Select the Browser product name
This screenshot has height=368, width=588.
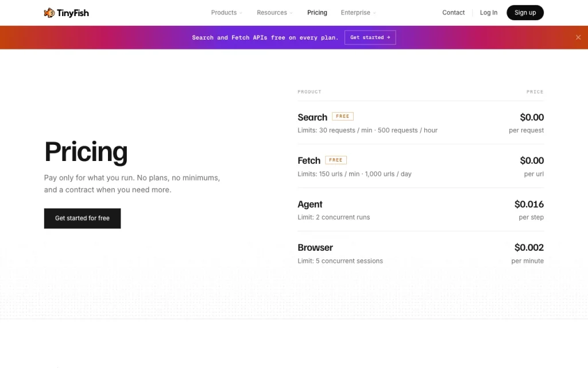point(315,247)
